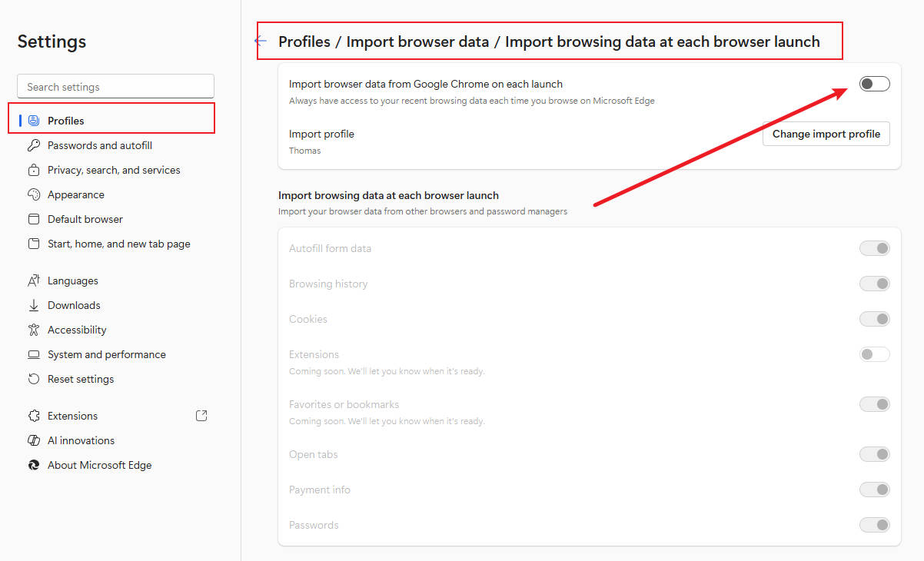Viewport: 924px width, 561px height.
Task: Toggle the Open tabs switch
Action: pyautogui.click(x=874, y=454)
